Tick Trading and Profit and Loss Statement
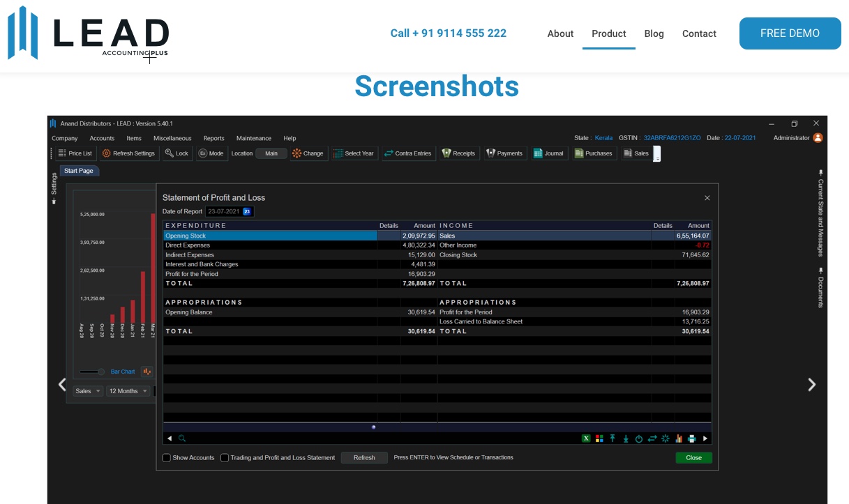The width and height of the screenshot is (849, 504). point(225,458)
